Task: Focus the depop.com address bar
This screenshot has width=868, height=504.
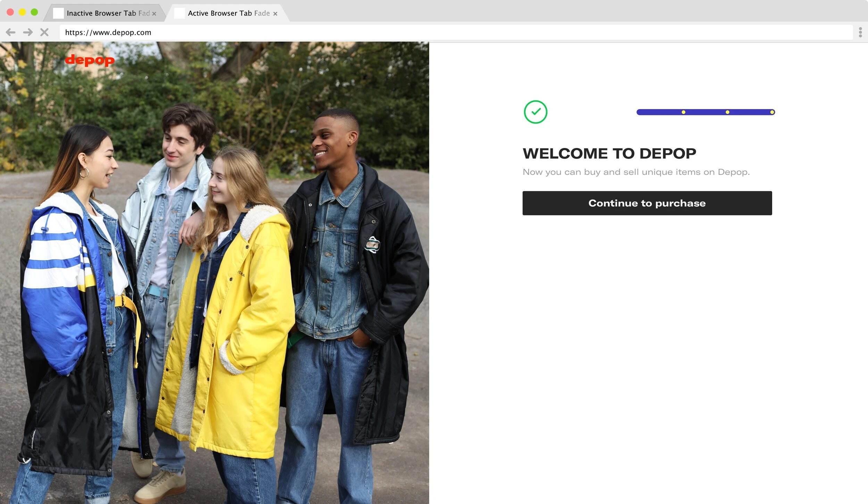Action: click(456, 32)
